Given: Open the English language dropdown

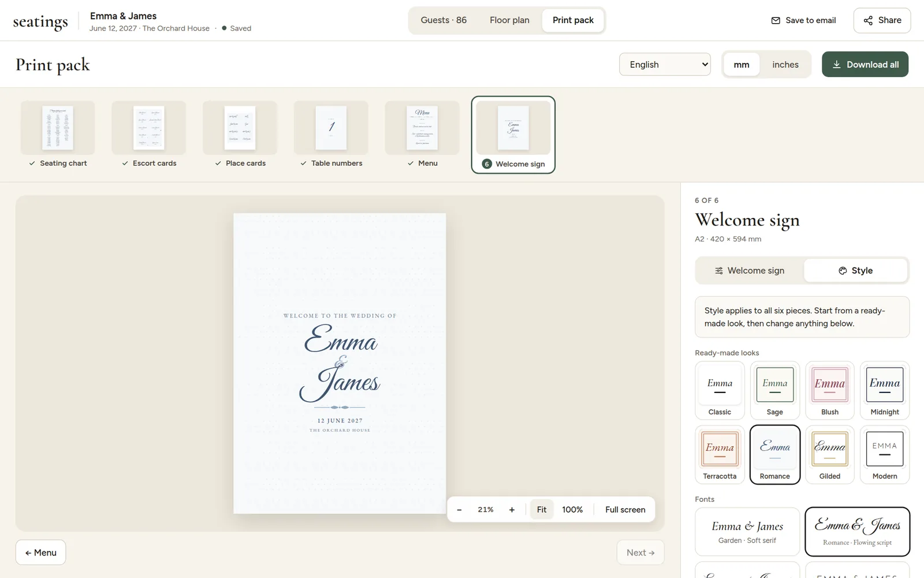Looking at the screenshot, I should point(665,65).
